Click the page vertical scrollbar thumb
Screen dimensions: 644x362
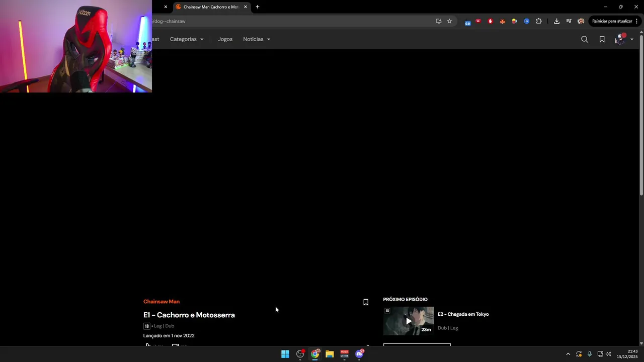tap(641, 116)
